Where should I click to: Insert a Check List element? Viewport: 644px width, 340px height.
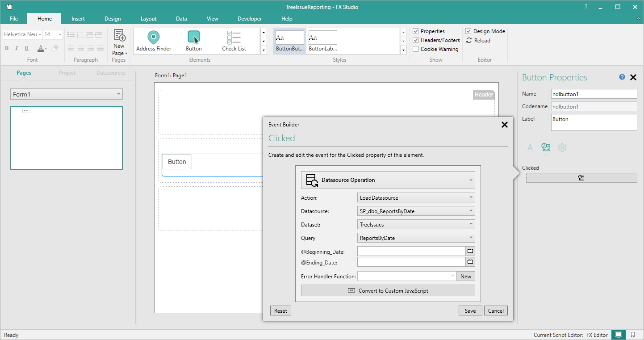pos(234,41)
